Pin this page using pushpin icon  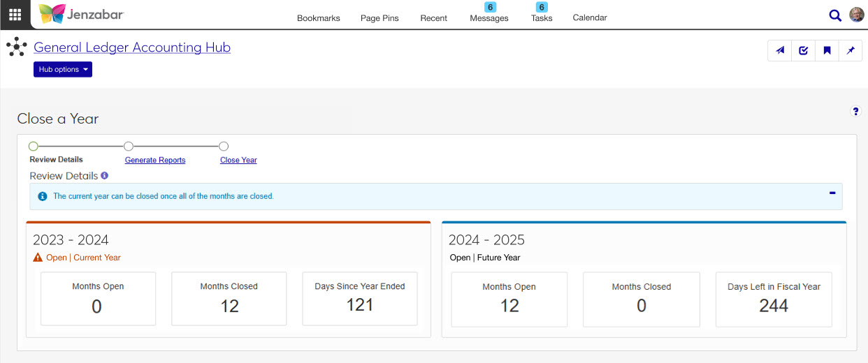[851, 50]
